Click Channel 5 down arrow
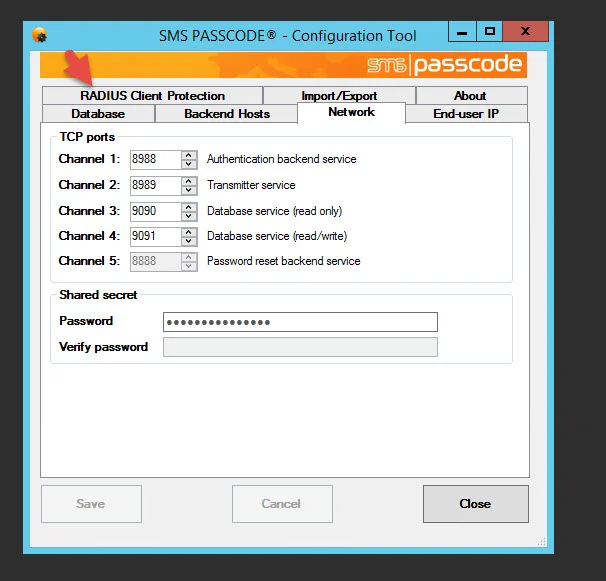 coord(189,266)
